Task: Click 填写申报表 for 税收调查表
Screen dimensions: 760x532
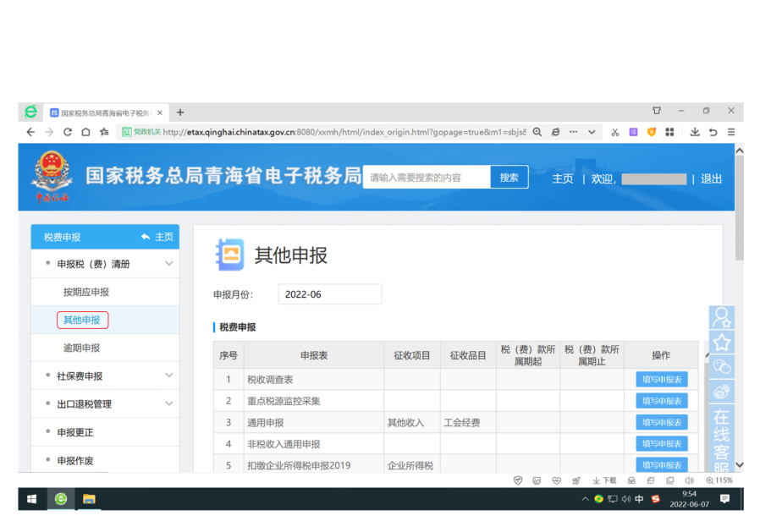Action: click(662, 380)
